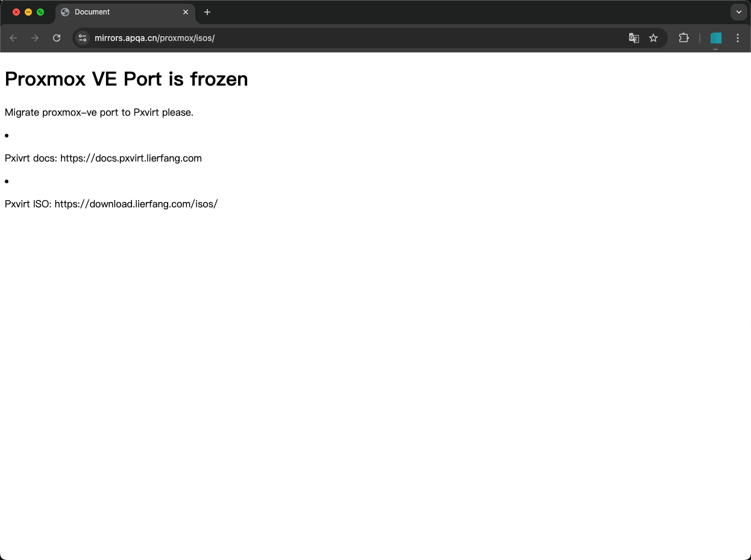View site information for mirrors.apqa.cn
The image size is (751, 560).
tap(83, 38)
